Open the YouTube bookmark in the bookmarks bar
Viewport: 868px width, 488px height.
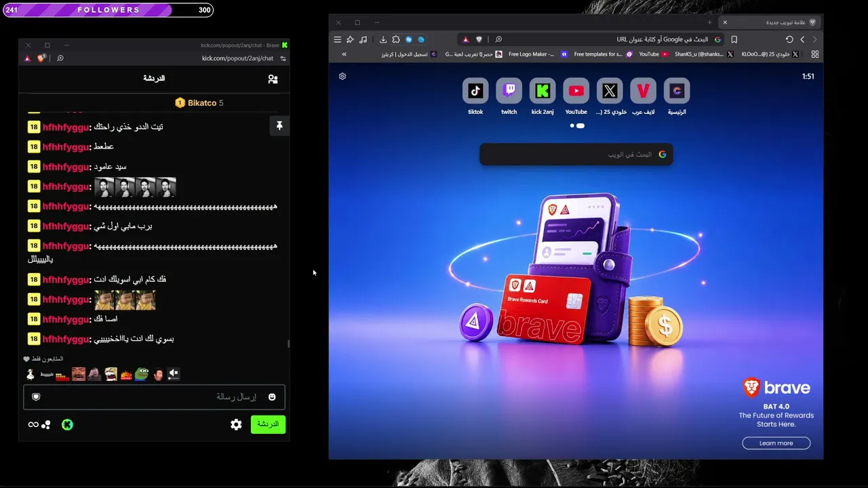coord(654,54)
